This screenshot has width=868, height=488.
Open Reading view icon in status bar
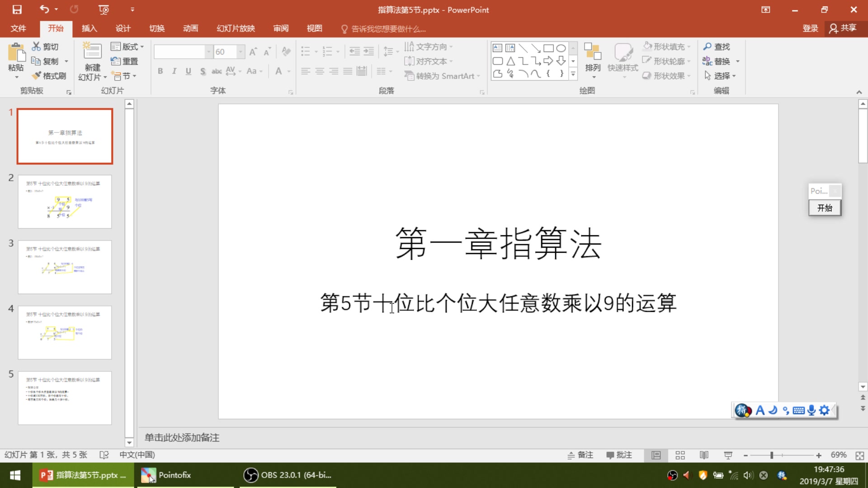704,455
